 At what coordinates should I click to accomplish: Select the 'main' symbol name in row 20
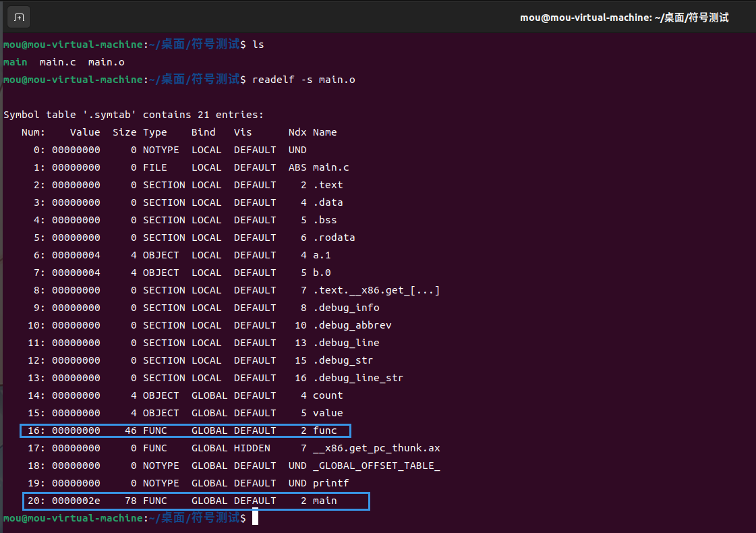point(324,501)
